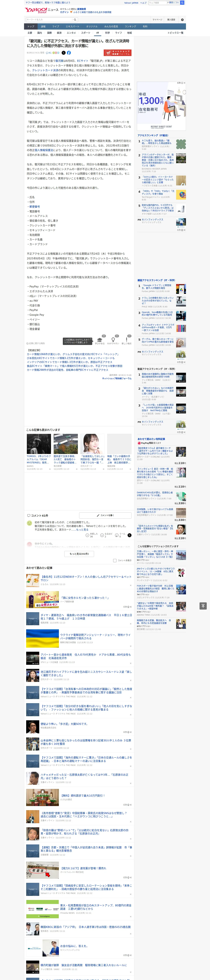Screen dimensions: 210x980
Task: Open the 経済 category in the sub menu
Action: click(59, 33)
